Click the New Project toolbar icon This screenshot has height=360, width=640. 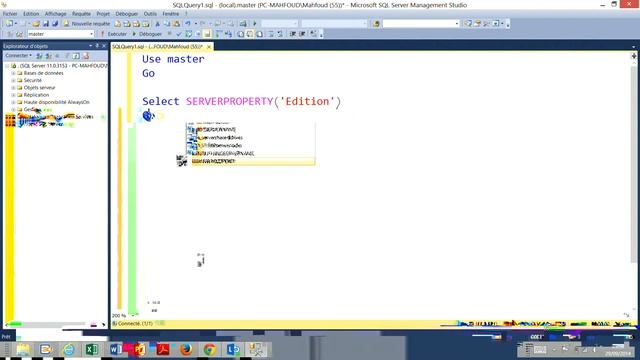coord(9,24)
